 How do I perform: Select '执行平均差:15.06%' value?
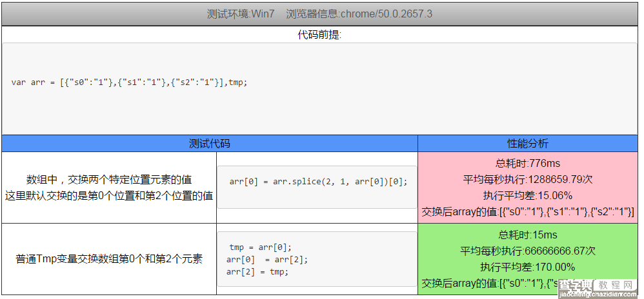click(528, 195)
